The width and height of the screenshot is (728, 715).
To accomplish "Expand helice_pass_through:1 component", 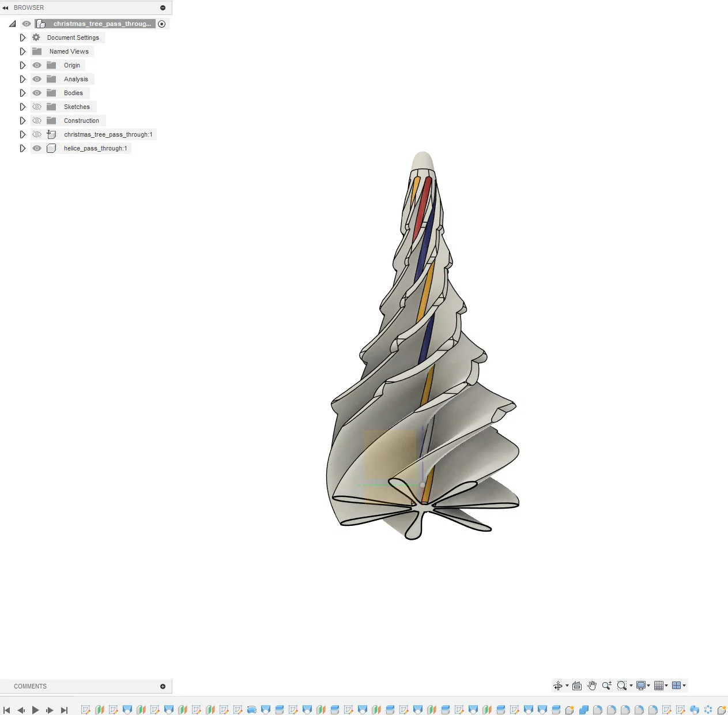I will click(22, 148).
